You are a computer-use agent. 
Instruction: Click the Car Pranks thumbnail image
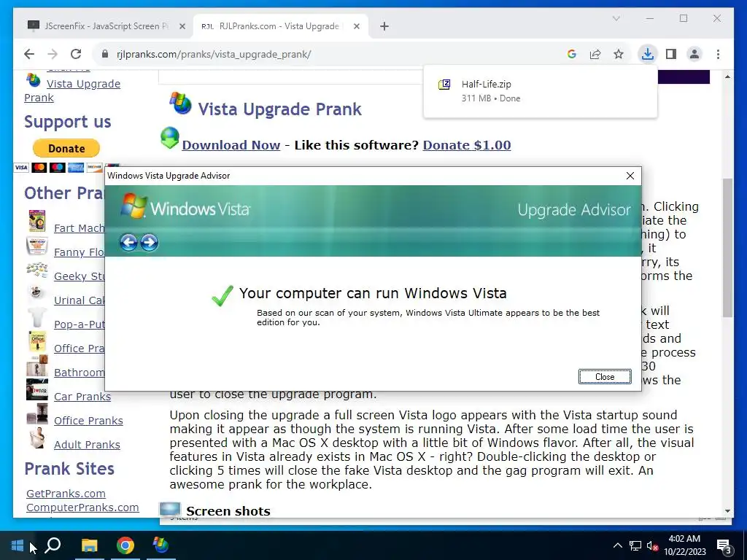coord(37,390)
